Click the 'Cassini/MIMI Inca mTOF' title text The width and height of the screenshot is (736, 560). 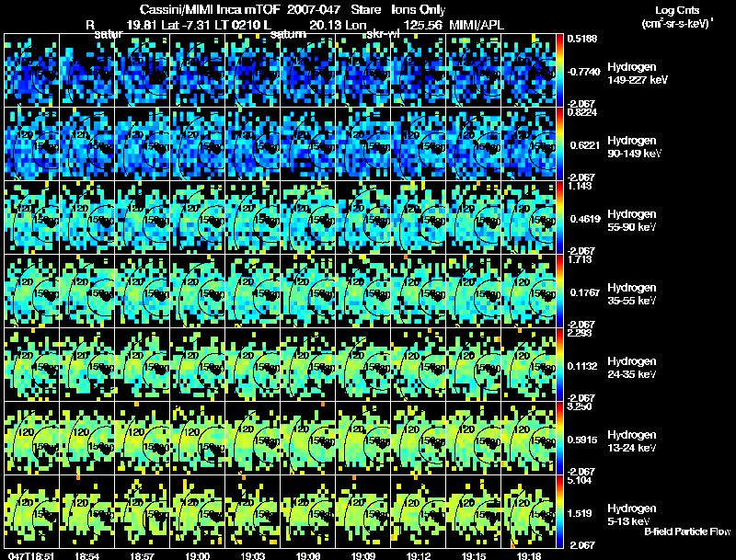tap(210, 9)
